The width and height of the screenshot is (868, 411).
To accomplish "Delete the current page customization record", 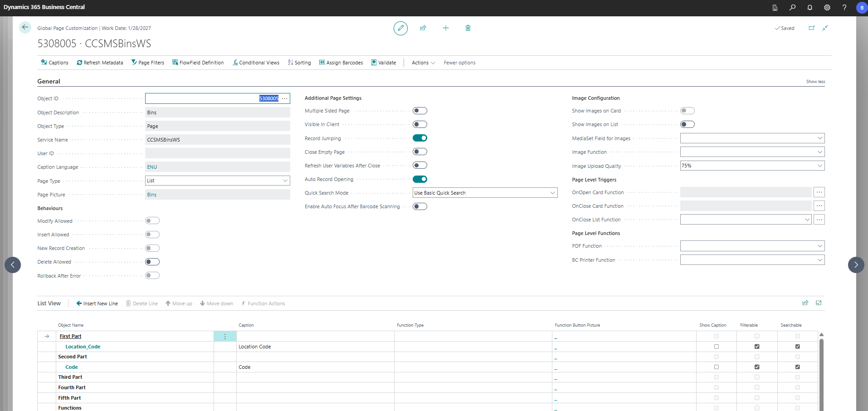I will [468, 28].
